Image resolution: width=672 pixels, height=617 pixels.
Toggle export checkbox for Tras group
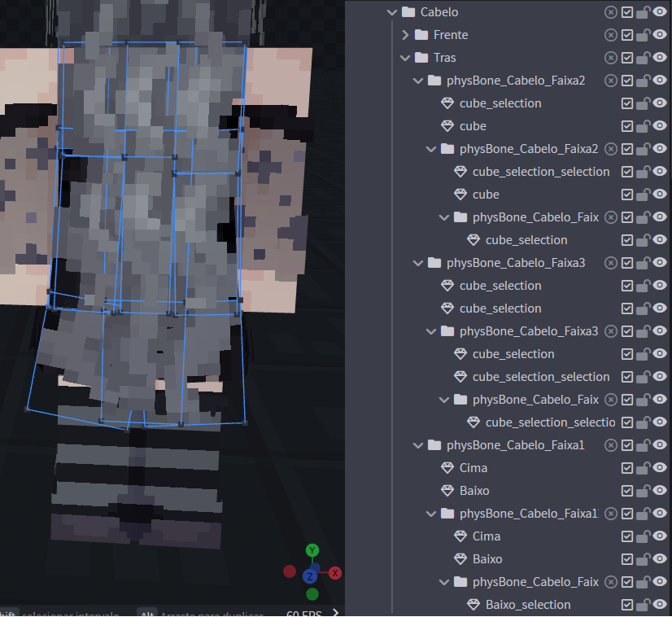click(627, 58)
